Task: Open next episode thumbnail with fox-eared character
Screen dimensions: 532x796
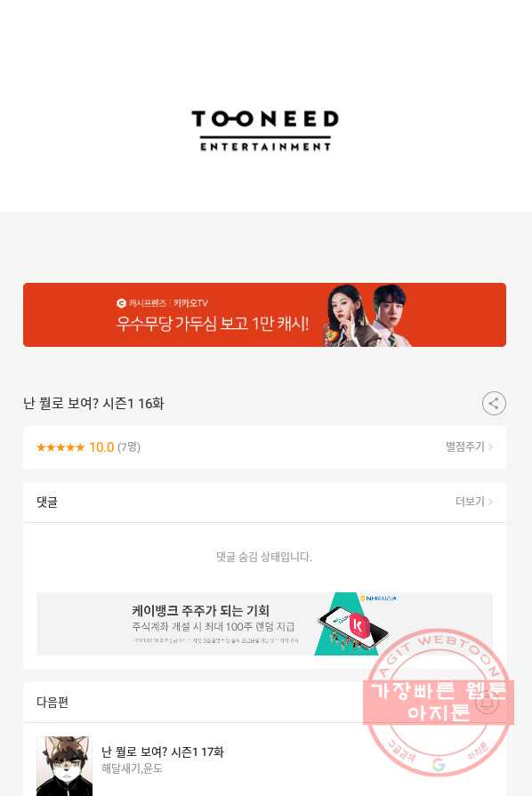Action: tap(64, 766)
